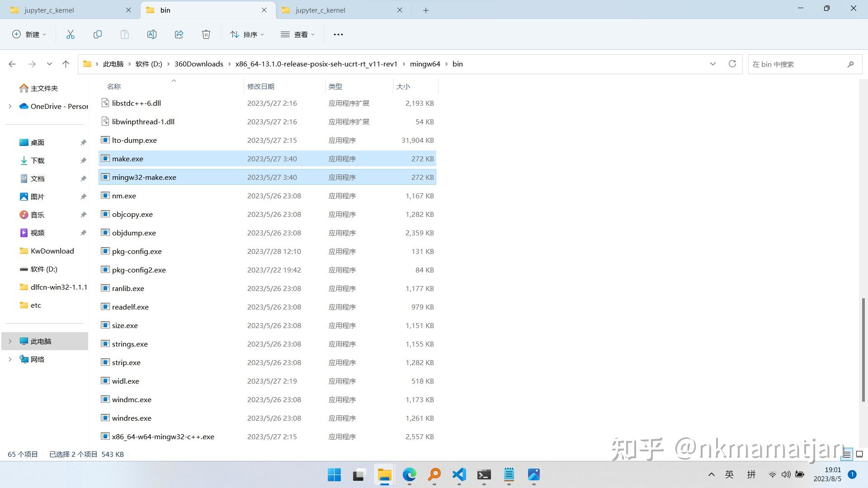Toggle details view in the status bar
This screenshot has width=868, height=488.
click(x=847, y=454)
